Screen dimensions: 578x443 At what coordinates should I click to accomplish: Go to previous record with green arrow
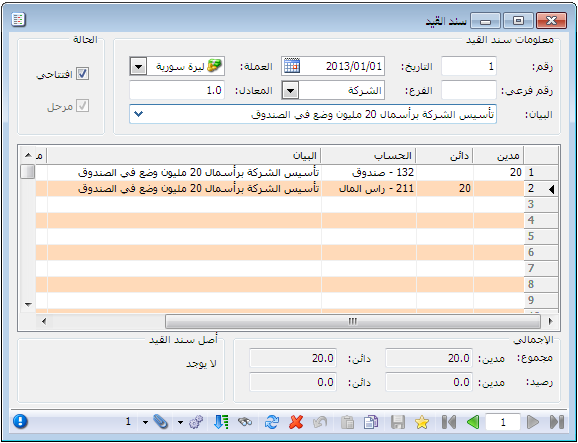click(x=473, y=422)
